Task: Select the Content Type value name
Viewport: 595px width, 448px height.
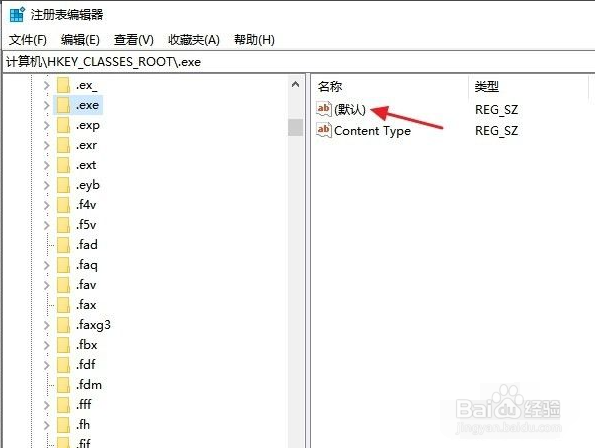Action: [372, 131]
